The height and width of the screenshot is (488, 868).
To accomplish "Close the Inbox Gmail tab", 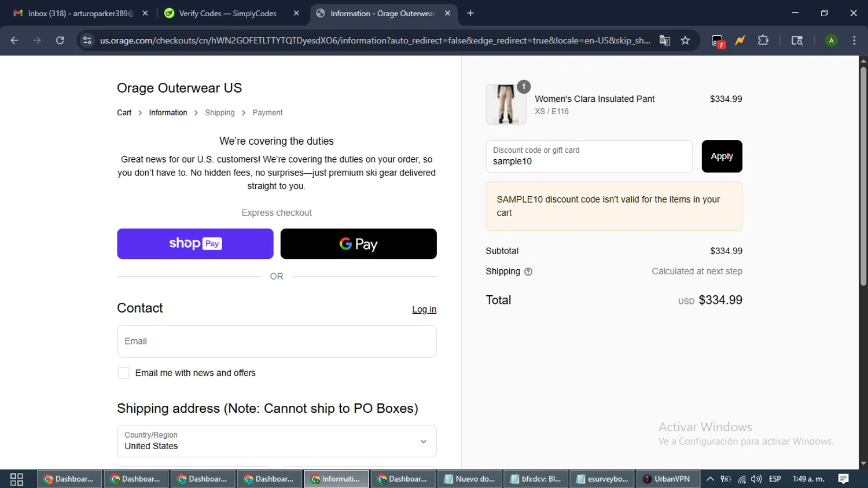I will pyautogui.click(x=145, y=13).
